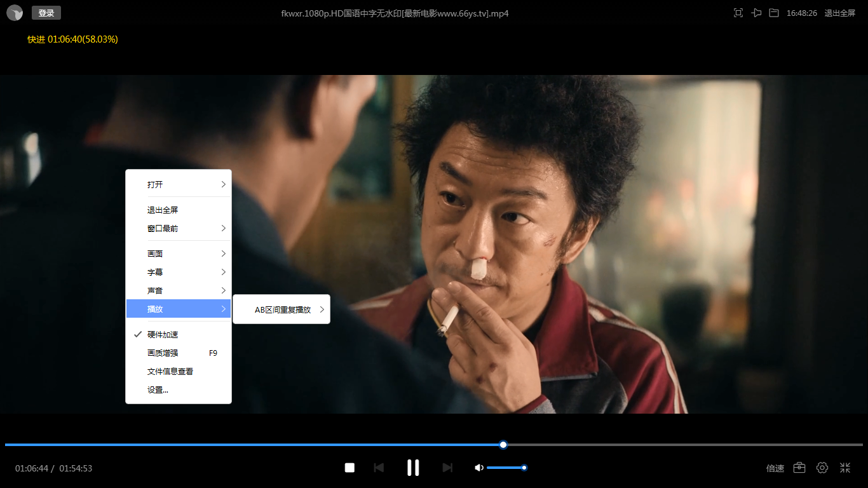The image size is (868, 488).
Task: Click the shrink fullscreen icon at bottom right
Action: click(x=845, y=468)
